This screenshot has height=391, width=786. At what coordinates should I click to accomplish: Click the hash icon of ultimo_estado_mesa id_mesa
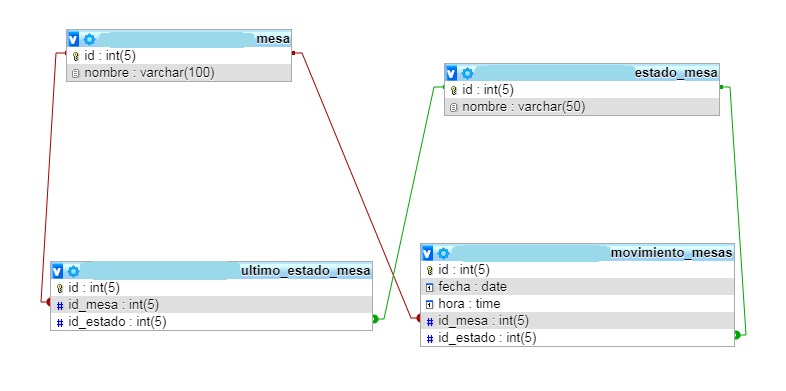[x=60, y=305]
